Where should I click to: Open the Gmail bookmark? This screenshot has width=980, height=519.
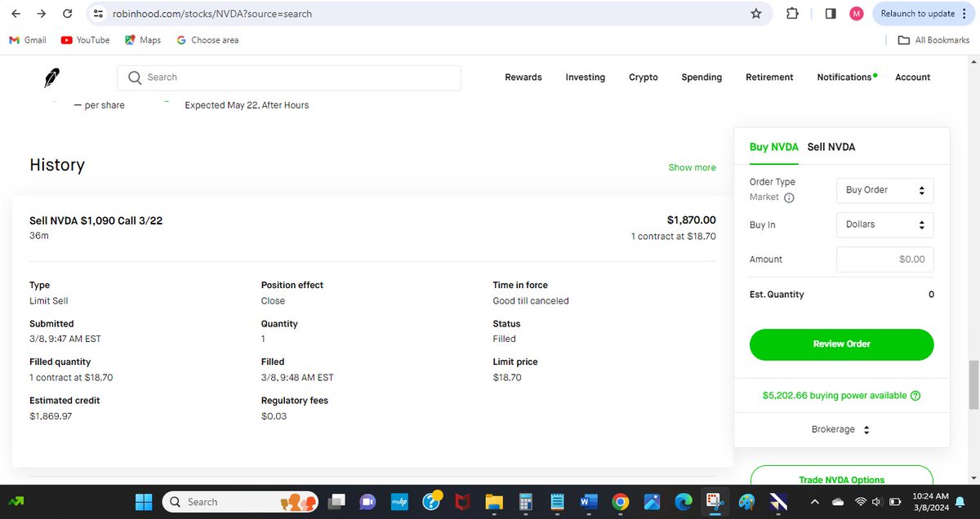pos(28,40)
